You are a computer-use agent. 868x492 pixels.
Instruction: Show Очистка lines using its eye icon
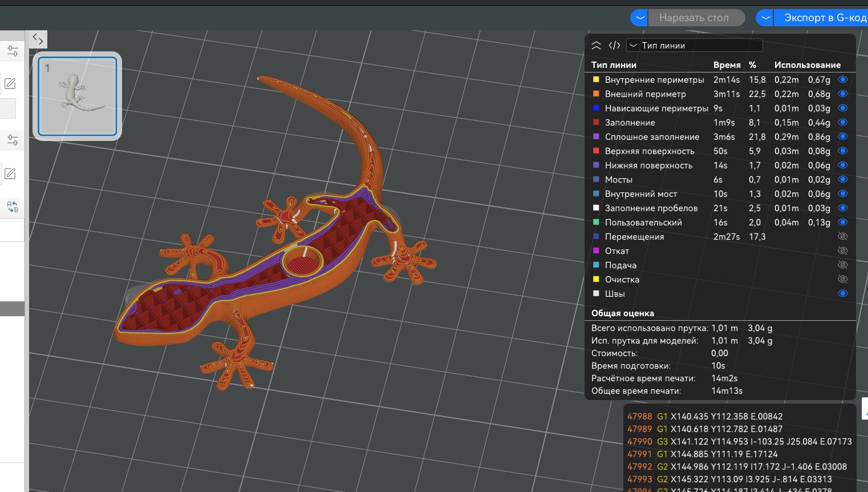(x=842, y=279)
